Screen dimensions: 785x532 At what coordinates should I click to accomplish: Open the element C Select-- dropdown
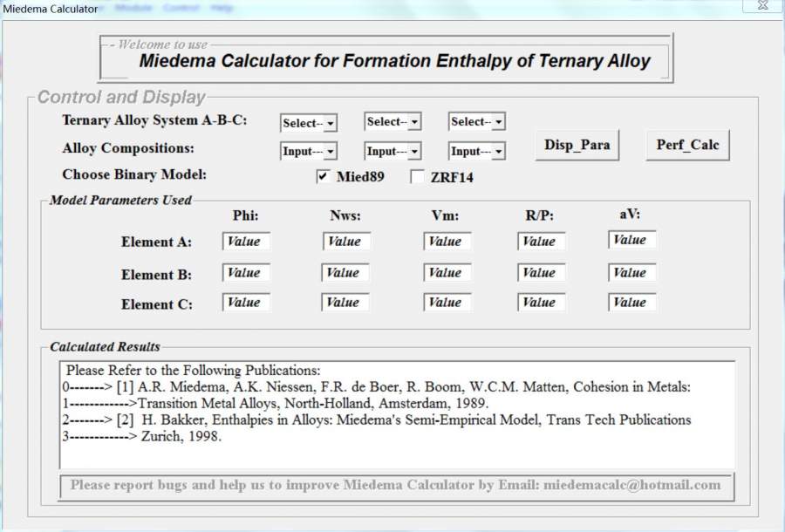click(x=476, y=121)
